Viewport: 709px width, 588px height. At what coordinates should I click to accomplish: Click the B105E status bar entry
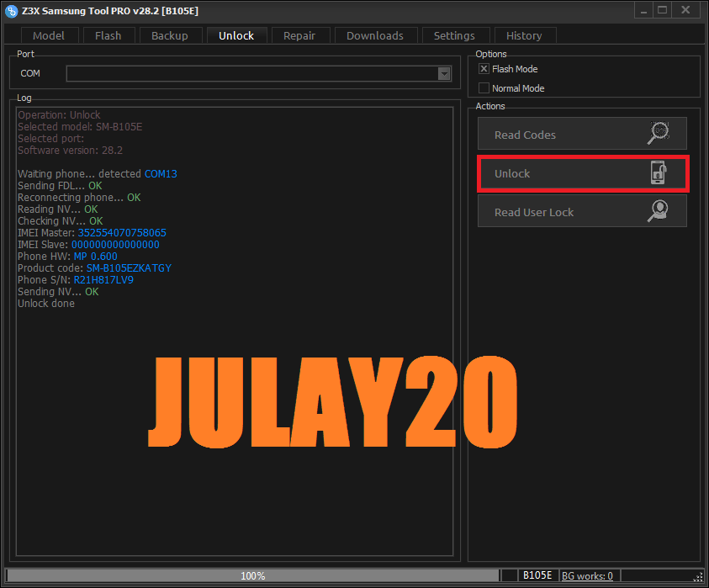[x=537, y=575]
